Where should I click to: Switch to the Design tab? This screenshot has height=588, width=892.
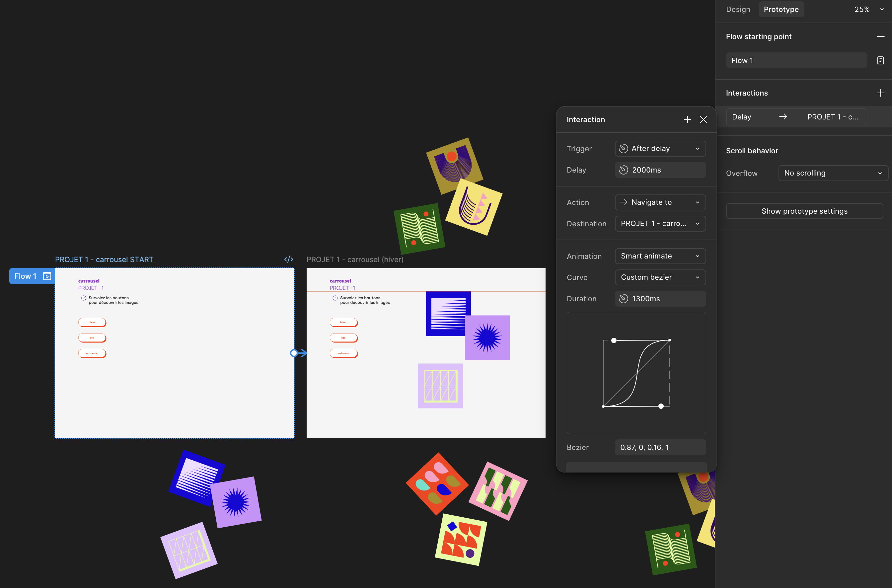pos(738,9)
